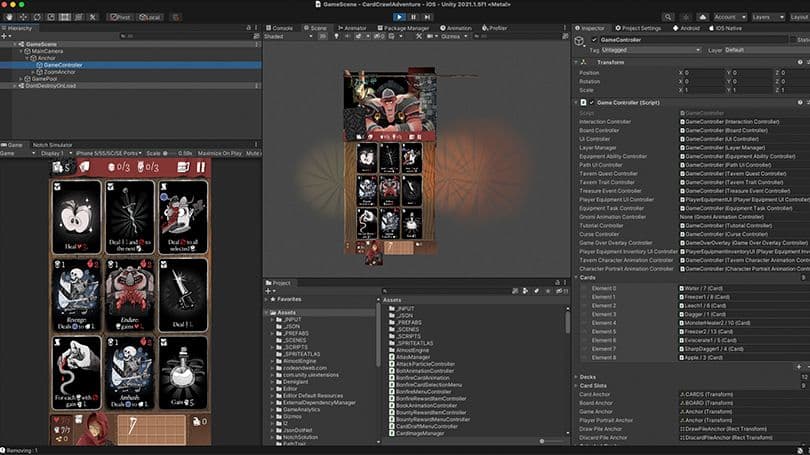Toggle scene lighting bulb icon
The width and height of the screenshot is (810, 455).
(337, 37)
